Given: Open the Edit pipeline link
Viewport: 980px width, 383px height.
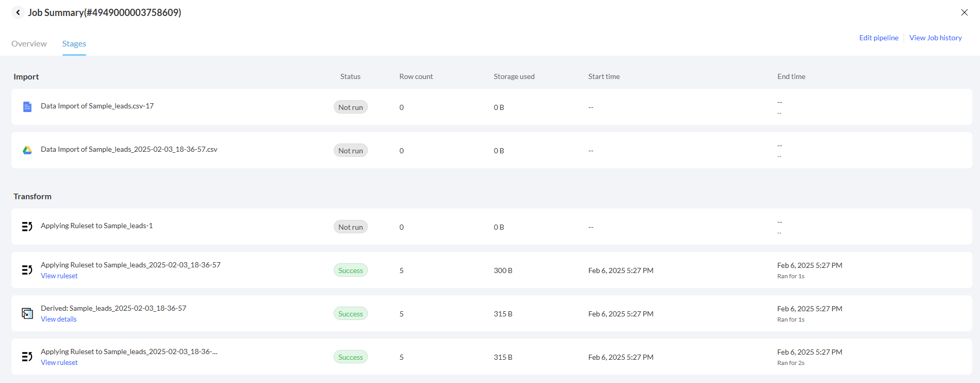Looking at the screenshot, I should point(878,38).
